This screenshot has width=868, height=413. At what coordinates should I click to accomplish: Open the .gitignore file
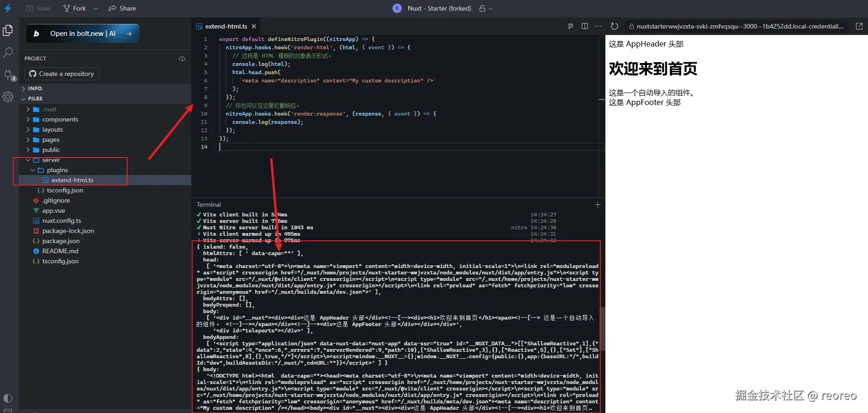click(x=105, y=200)
